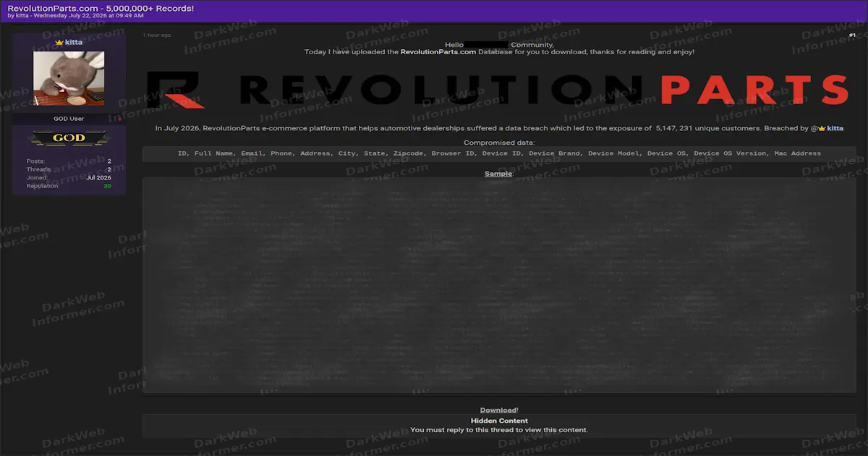Click the 'Compromised data:' label
This screenshot has height=456, width=868.
[x=499, y=143]
